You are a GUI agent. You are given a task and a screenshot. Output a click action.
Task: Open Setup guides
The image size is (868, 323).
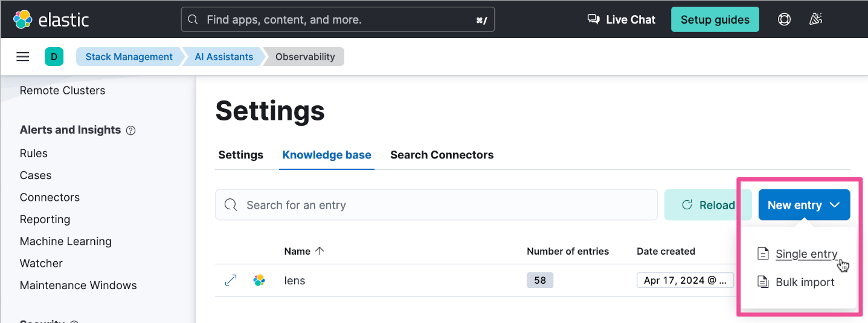715,19
